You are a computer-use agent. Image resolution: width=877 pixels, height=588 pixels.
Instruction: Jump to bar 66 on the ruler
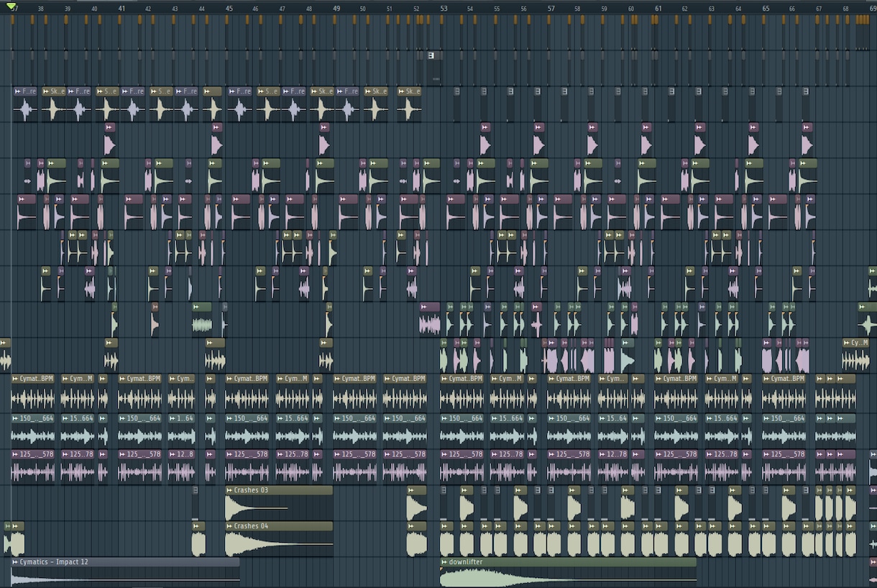pyautogui.click(x=792, y=9)
